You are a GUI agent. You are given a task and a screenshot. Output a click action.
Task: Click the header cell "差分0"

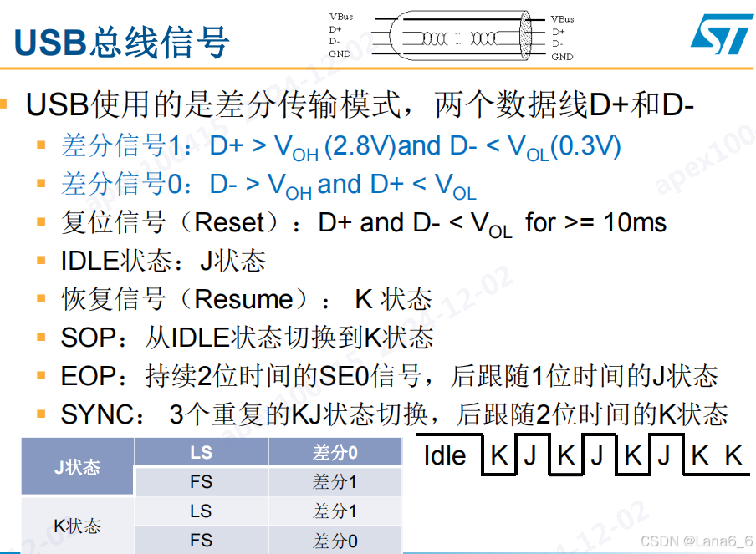(335, 452)
